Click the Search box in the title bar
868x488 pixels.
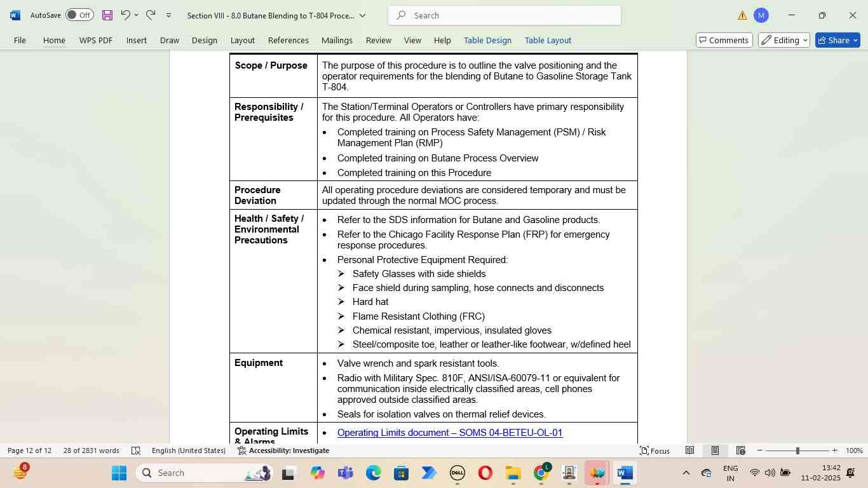pyautogui.click(x=505, y=15)
